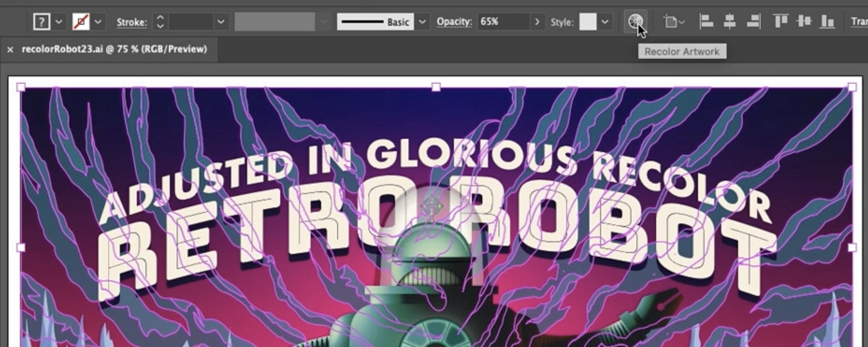The height and width of the screenshot is (347, 868).
Task: Click the selection center point on robot dome
Action: coord(432,207)
